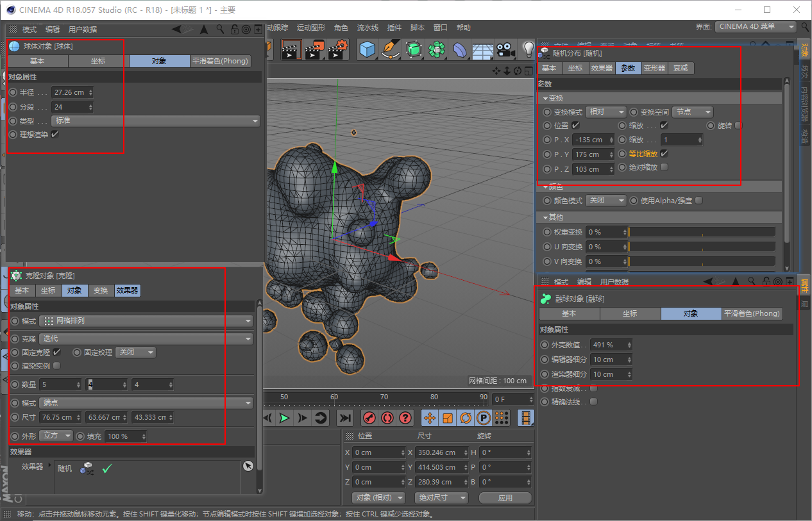Toggle playback loop mode icon
812x521 pixels.
coord(321,418)
